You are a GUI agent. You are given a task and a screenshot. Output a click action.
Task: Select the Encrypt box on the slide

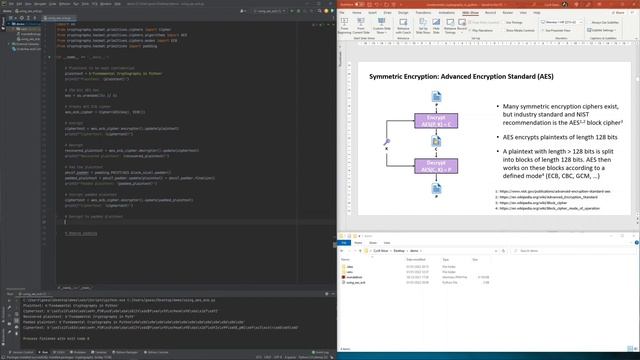tap(436, 121)
